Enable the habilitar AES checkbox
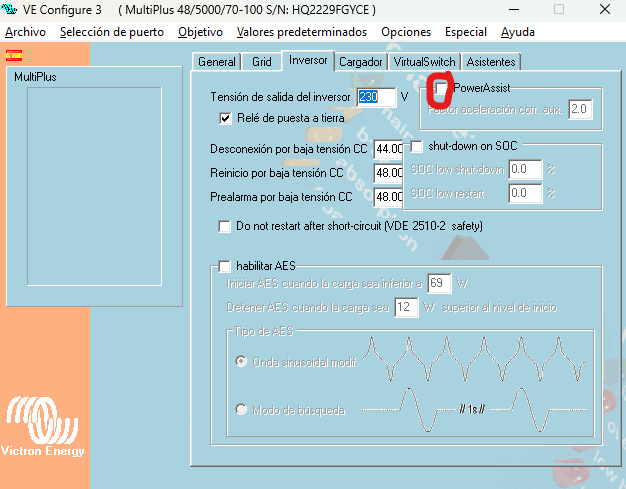 (224, 266)
